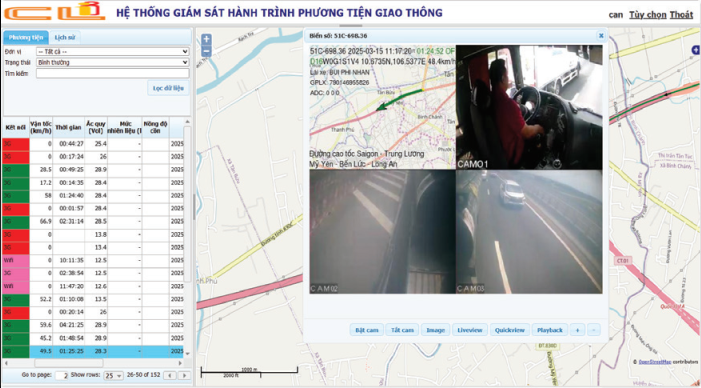Select the row with time 00:44:27
The height and width of the screenshot is (388, 701).
pos(93,144)
